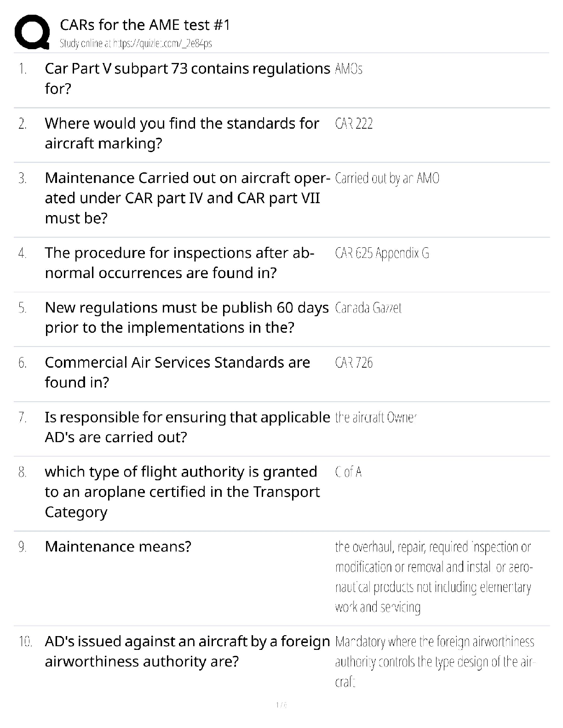Select question about aircraft marking standards
The image size is (563, 728).
click(x=182, y=133)
